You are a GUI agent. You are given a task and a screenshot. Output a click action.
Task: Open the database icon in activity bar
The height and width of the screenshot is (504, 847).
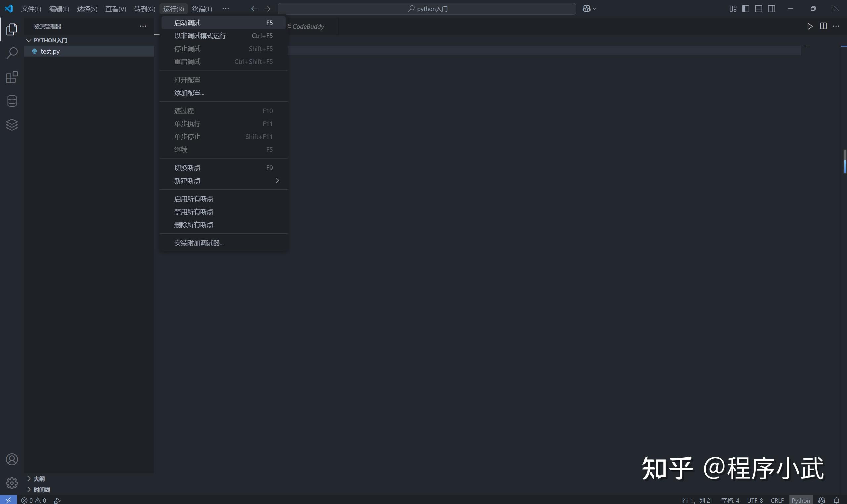click(x=12, y=101)
